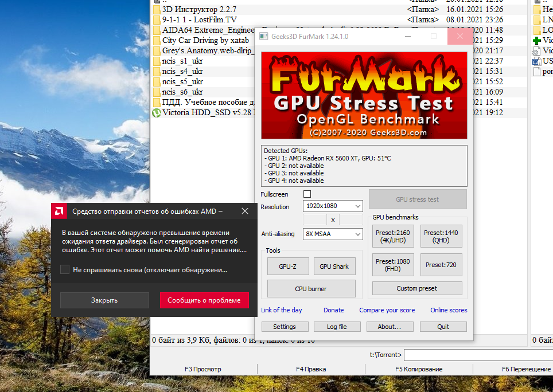Click 'Закрыть' in AMD dialog
The width and height of the screenshot is (553, 392).
(x=104, y=300)
